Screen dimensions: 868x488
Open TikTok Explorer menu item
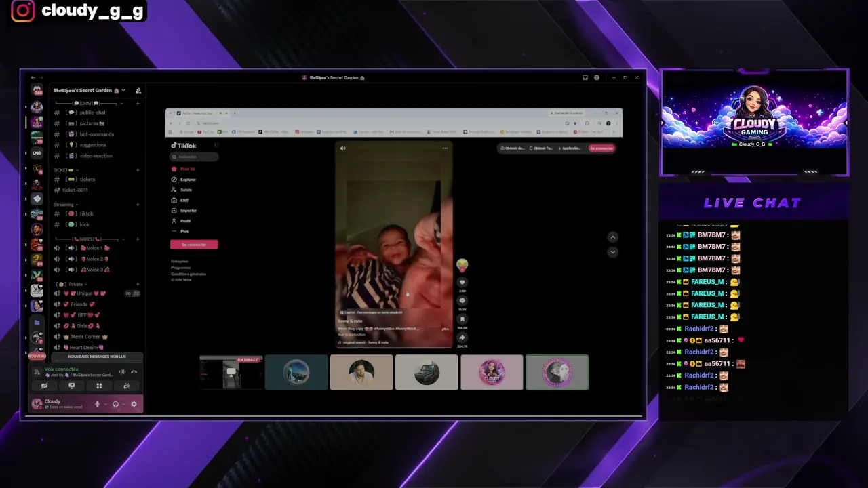pos(184,180)
